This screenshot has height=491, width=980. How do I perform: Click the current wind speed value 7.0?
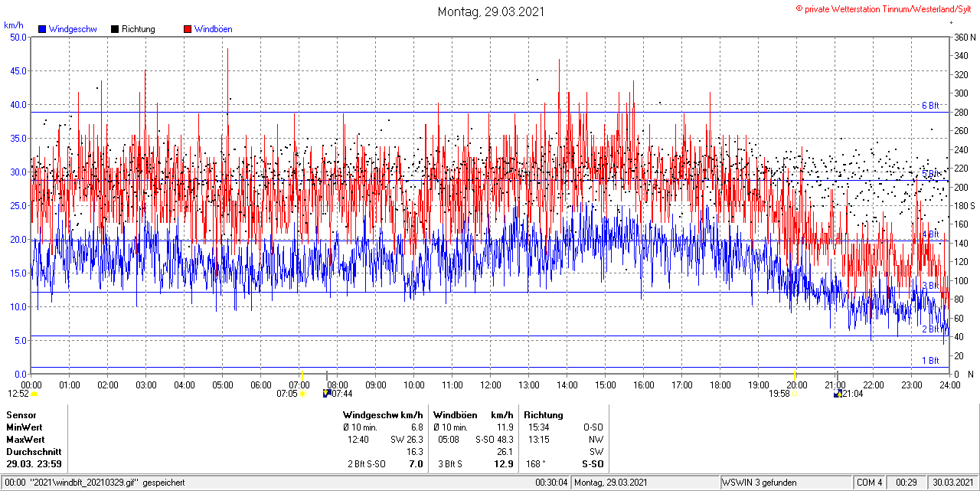(416, 464)
